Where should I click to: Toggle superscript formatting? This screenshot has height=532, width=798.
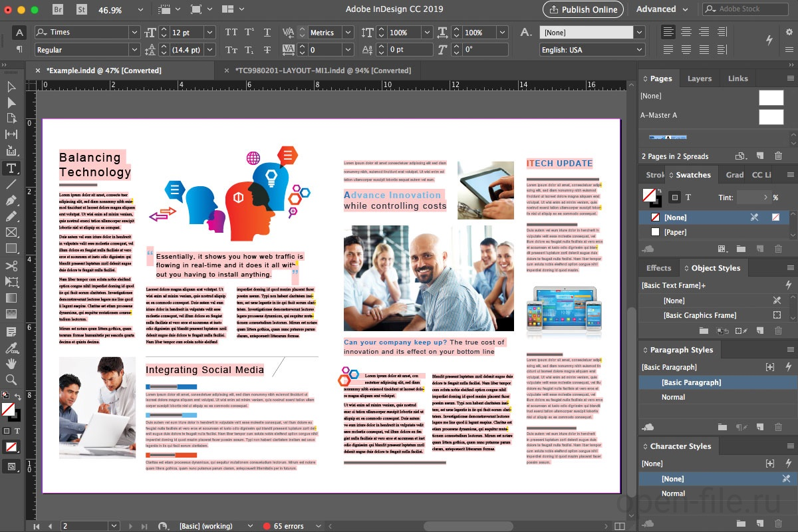(249, 32)
